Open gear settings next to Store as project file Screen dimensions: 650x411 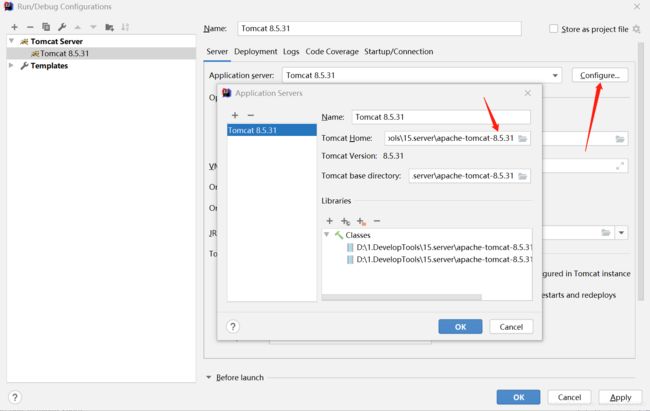(x=636, y=29)
